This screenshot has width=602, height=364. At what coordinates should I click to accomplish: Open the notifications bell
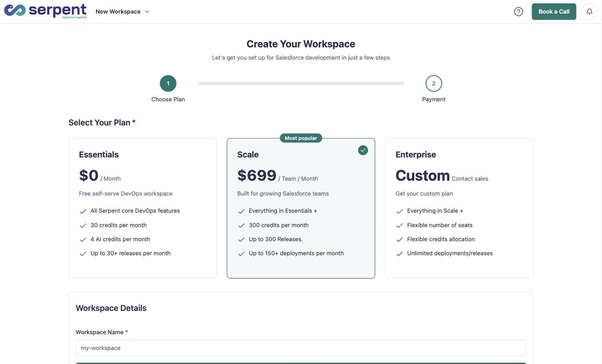click(589, 12)
